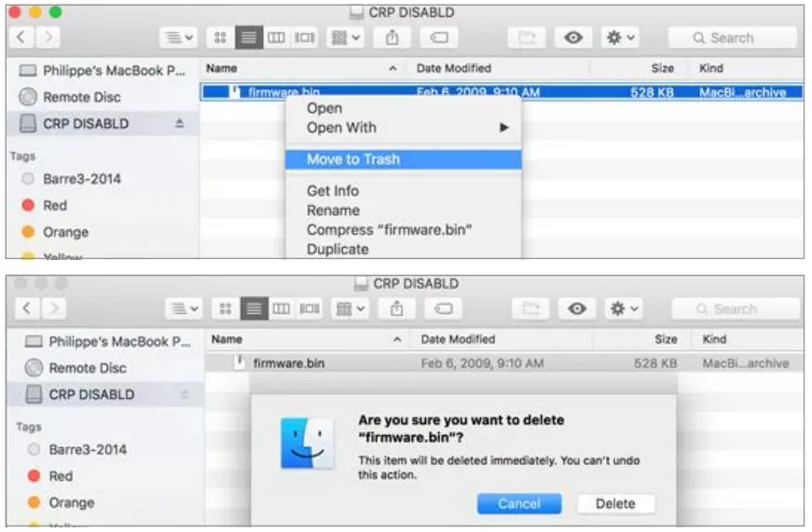Click Delete in confirmation dialog
Screen dimensions: 812x532
(615, 503)
